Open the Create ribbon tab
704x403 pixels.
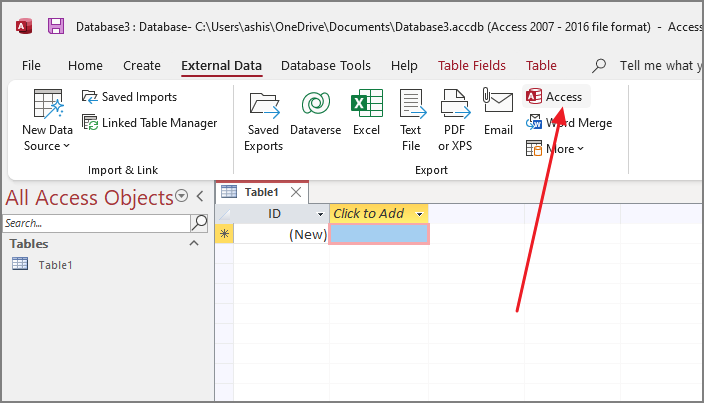142,66
